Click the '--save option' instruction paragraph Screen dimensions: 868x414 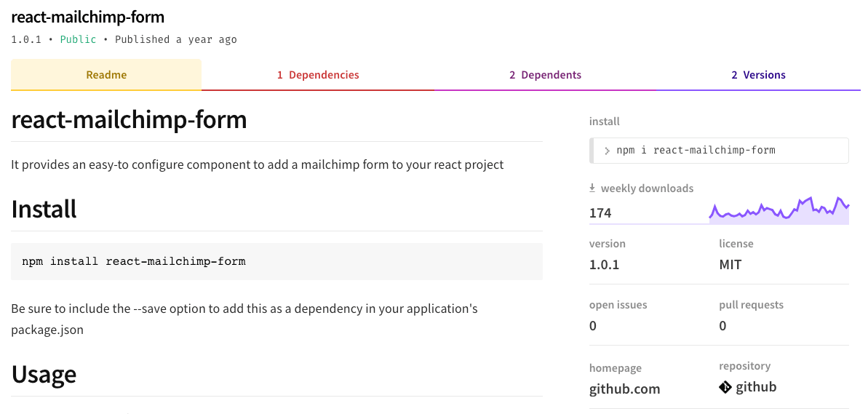[244, 319]
